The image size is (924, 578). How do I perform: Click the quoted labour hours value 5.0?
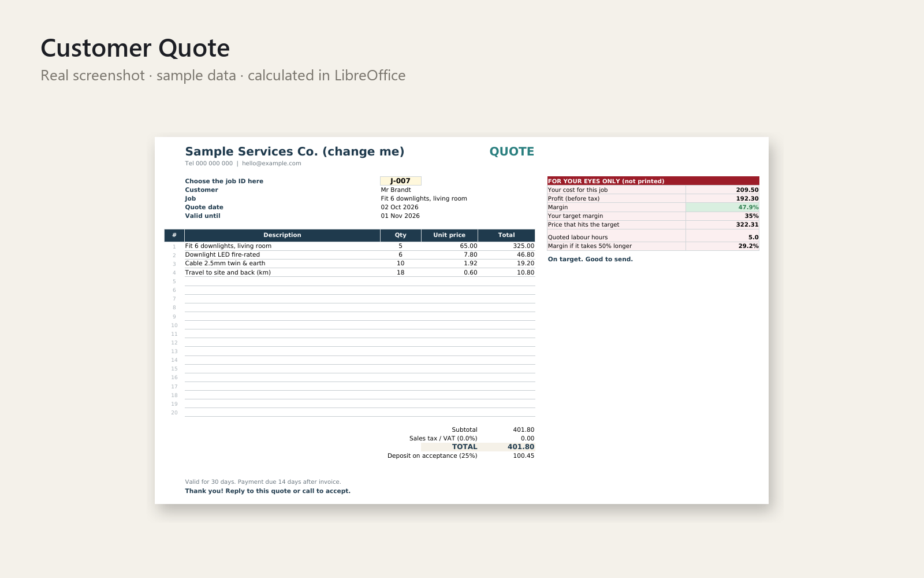click(x=754, y=237)
